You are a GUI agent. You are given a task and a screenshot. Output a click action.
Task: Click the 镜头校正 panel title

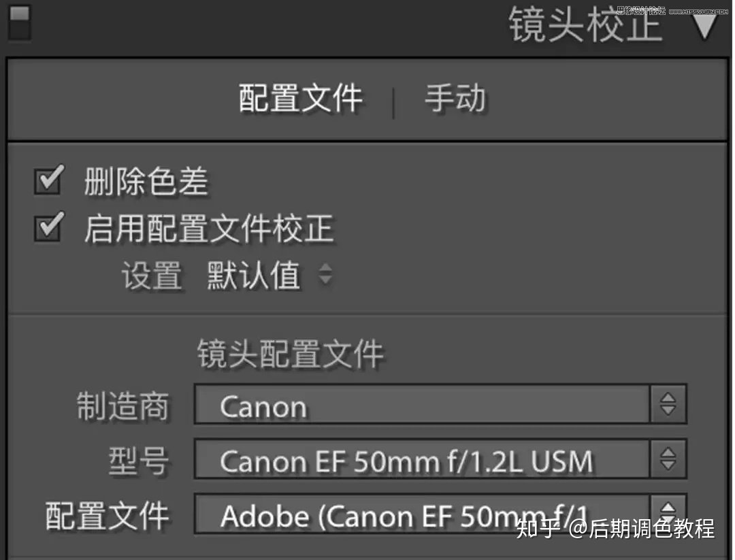click(x=585, y=25)
